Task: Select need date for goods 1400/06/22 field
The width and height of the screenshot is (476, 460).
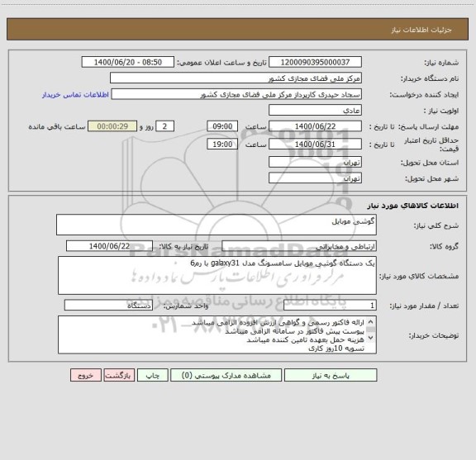Action: coord(109,246)
